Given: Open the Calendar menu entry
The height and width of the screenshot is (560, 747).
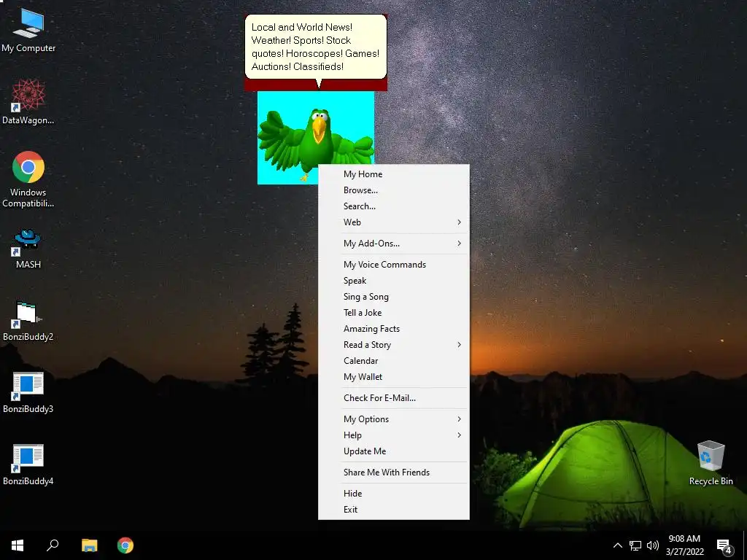Looking at the screenshot, I should coord(393,361).
